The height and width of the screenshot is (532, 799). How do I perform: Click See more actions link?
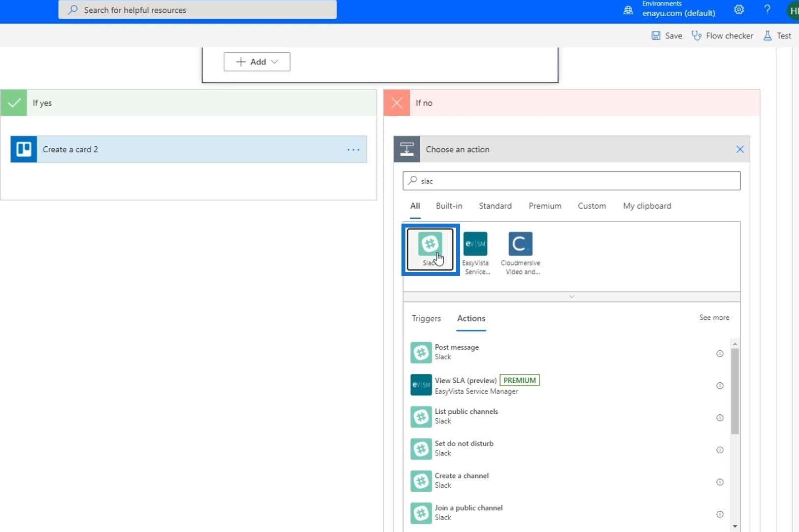[714, 318]
